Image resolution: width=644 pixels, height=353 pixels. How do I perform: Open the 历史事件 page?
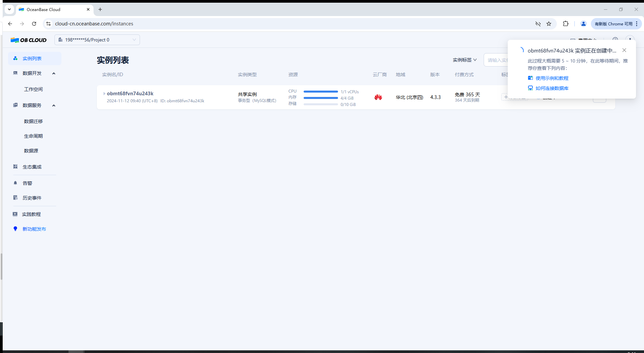click(32, 198)
